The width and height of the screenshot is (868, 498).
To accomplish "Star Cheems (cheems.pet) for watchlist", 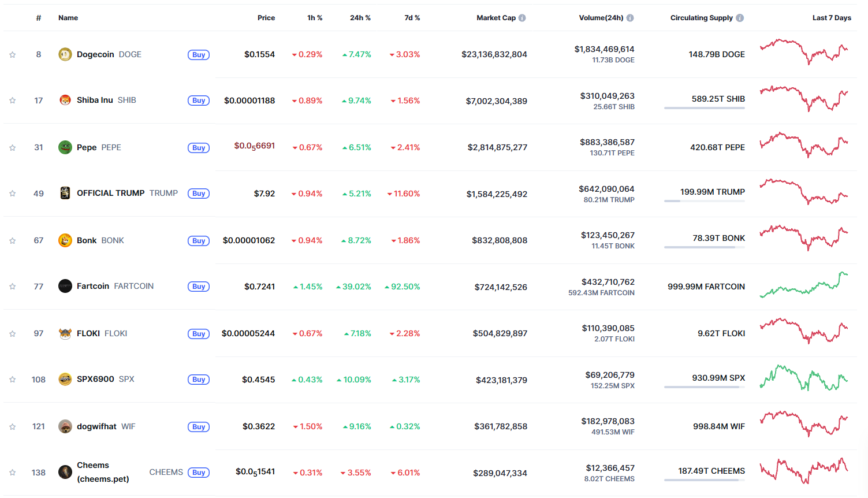I will [12, 473].
